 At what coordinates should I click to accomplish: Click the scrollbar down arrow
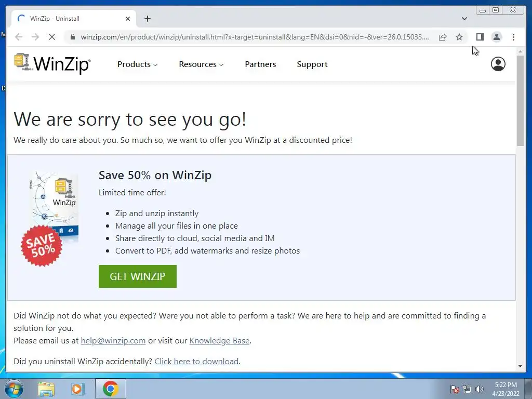[520, 366]
